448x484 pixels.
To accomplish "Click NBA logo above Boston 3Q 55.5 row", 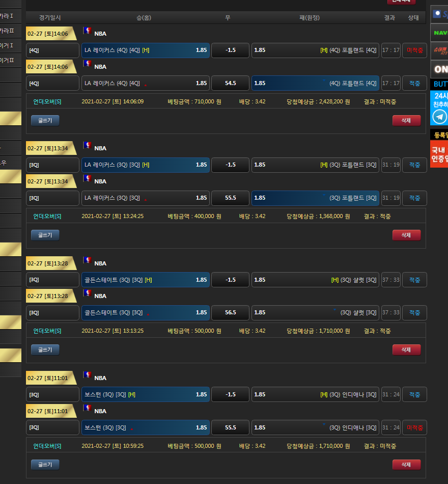I will tap(87, 408).
